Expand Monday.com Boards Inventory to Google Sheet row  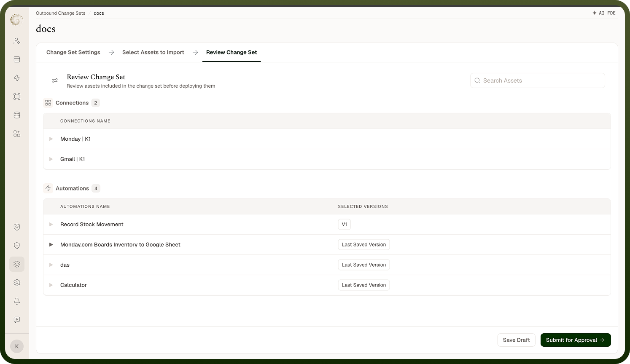(x=51, y=245)
